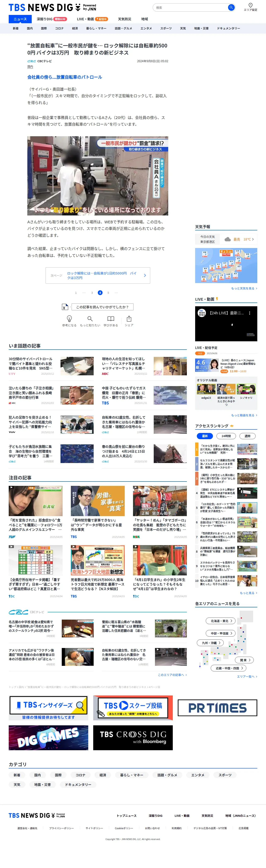
Task: Play the 24h LIVE 最新ニュース video
Action: 226,324
